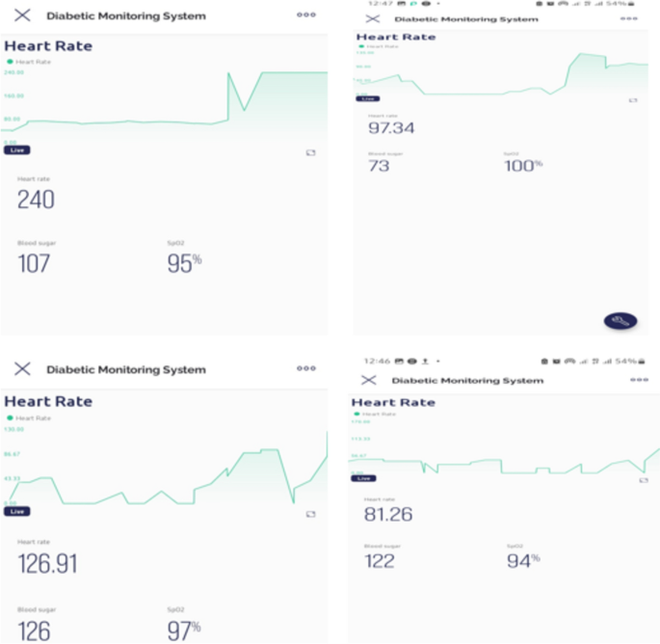Tap the SpO2 100% reading
The width and height of the screenshot is (660, 644).
523,166
